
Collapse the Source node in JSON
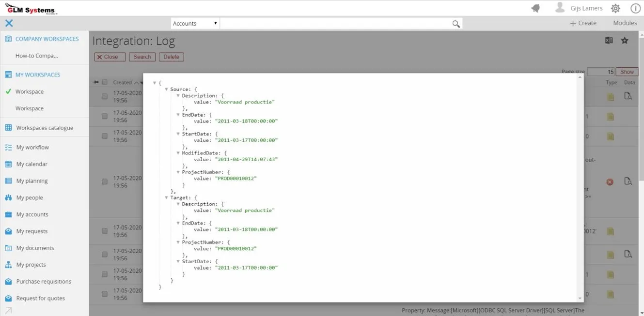(x=166, y=90)
